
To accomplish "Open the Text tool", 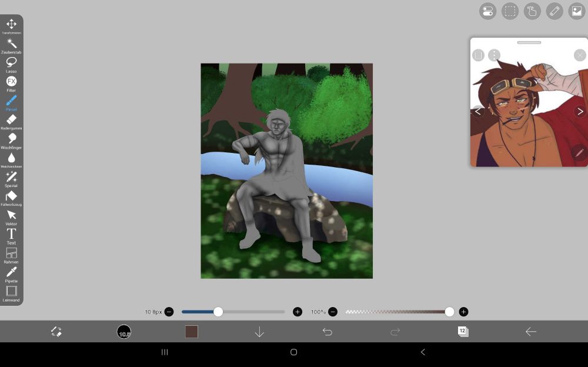I will [11, 235].
